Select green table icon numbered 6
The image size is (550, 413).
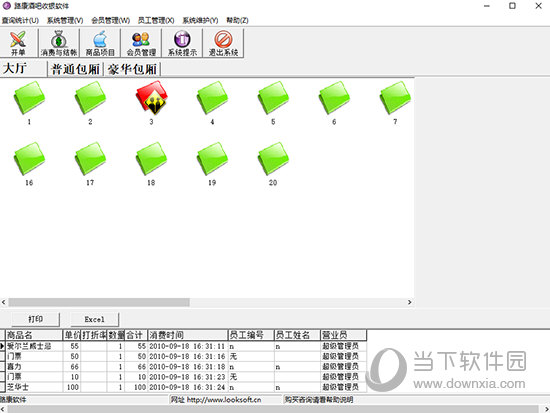pyautogui.click(x=335, y=98)
